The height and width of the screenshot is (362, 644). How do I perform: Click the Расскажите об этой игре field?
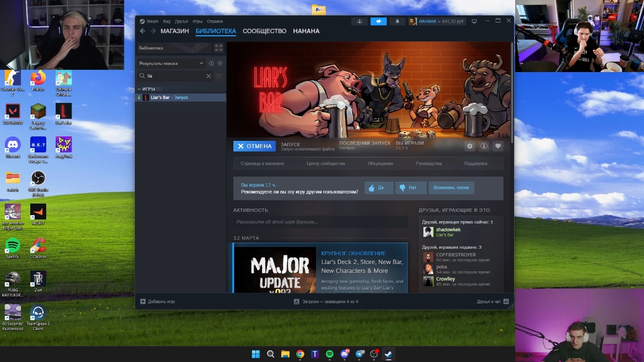point(320,222)
